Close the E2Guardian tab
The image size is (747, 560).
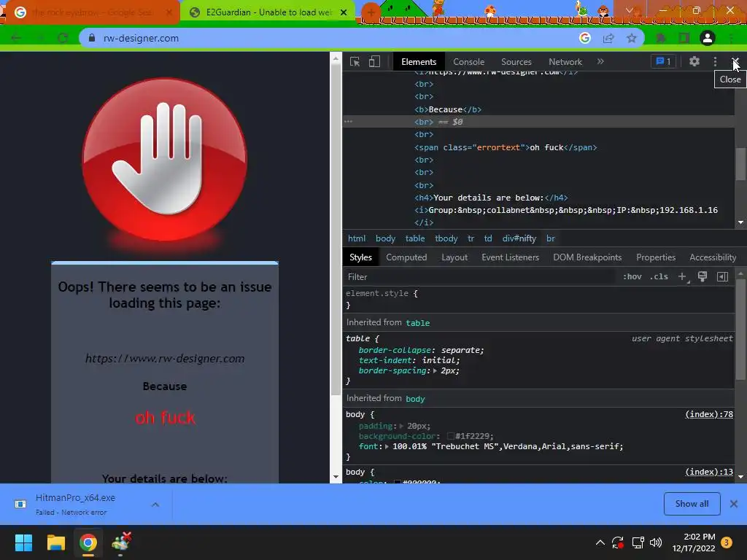coord(344,12)
